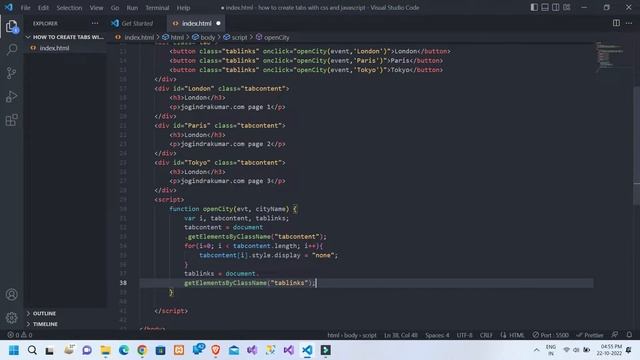Open File Explorer from the taskbar
Viewport: 640px width, 360px height.
[105, 350]
